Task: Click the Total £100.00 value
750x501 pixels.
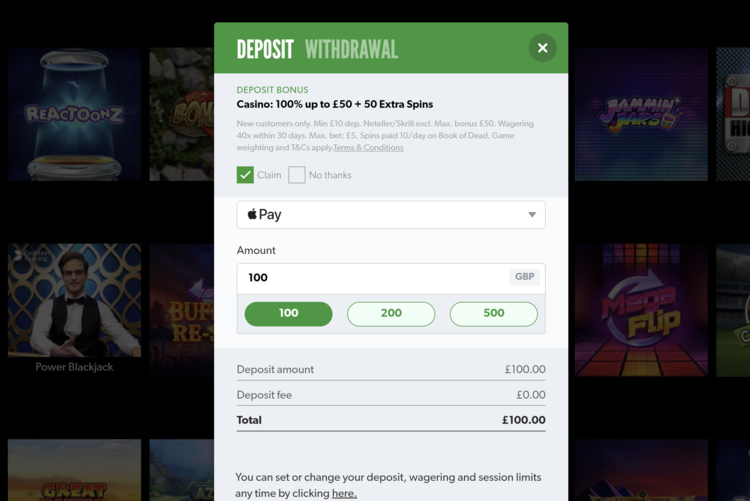Action: tap(523, 420)
